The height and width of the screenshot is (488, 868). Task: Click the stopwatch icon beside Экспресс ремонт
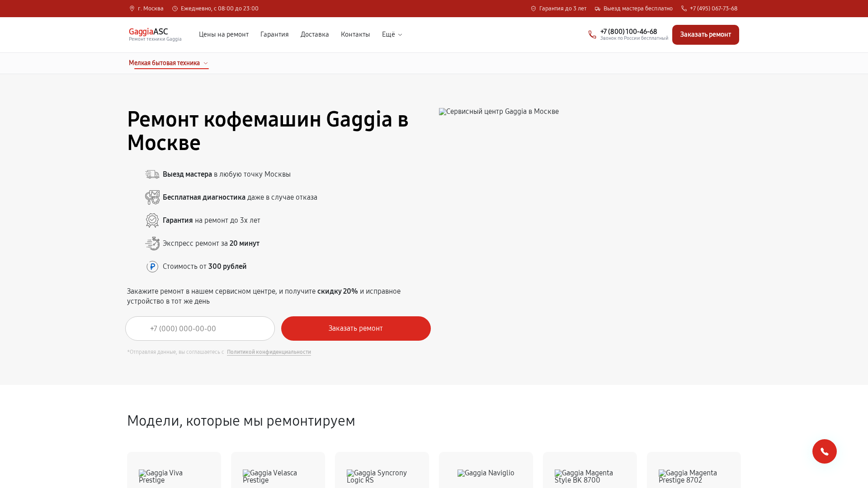click(152, 244)
